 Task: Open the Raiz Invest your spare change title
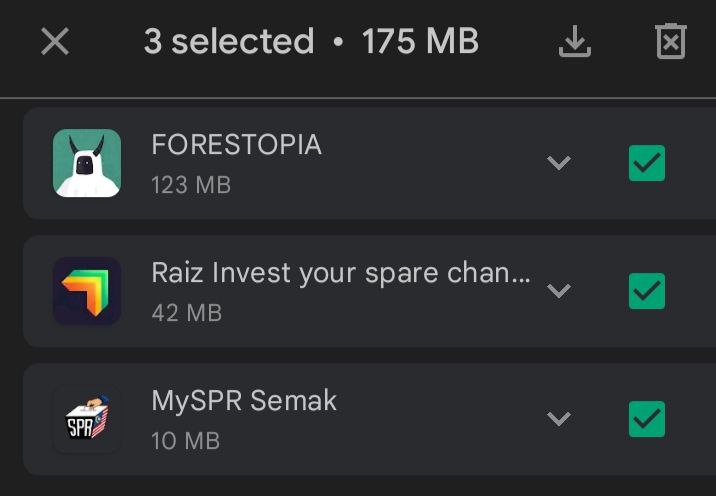coord(340,273)
